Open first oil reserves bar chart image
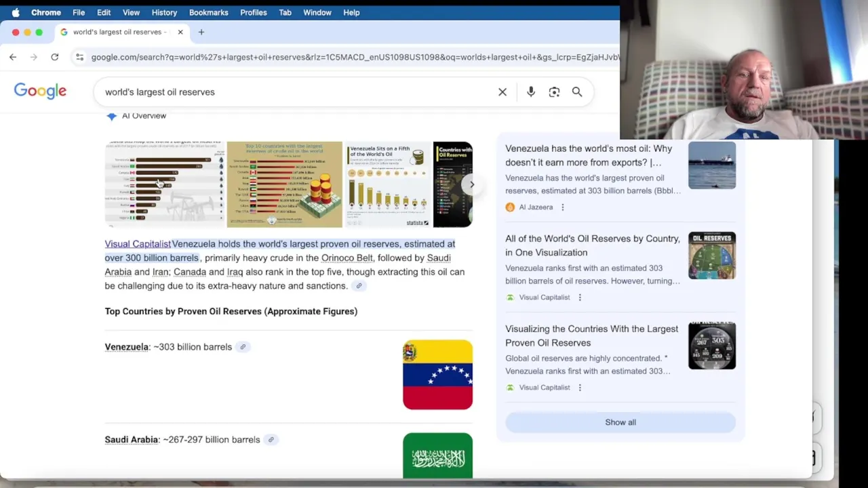The height and width of the screenshot is (488, 868). [164, 184]
